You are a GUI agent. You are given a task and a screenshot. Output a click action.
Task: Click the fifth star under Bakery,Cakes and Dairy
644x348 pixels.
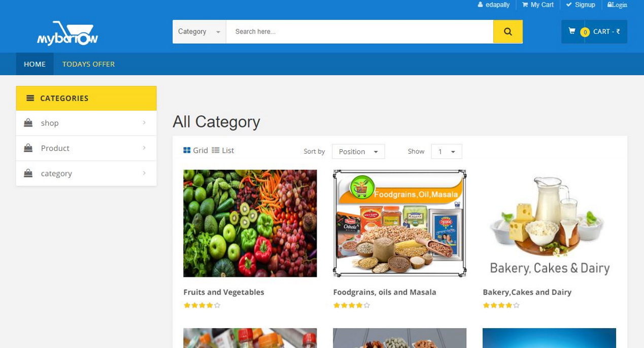(x=517, y=305)
